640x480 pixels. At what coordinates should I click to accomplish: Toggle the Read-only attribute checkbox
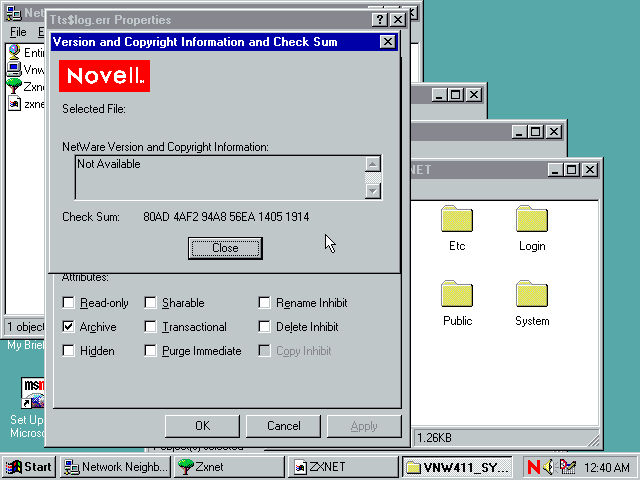pyautogui.click(x=69, y=303)
